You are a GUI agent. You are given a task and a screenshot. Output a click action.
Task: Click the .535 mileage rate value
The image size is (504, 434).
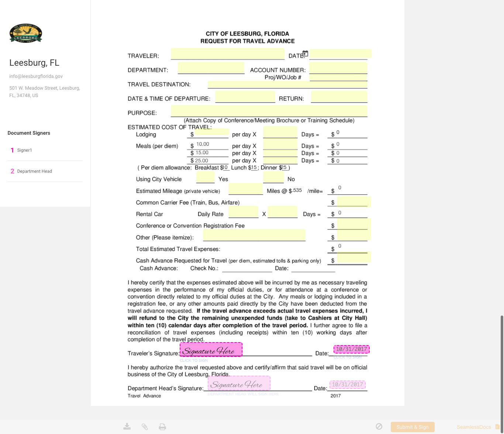297,190
